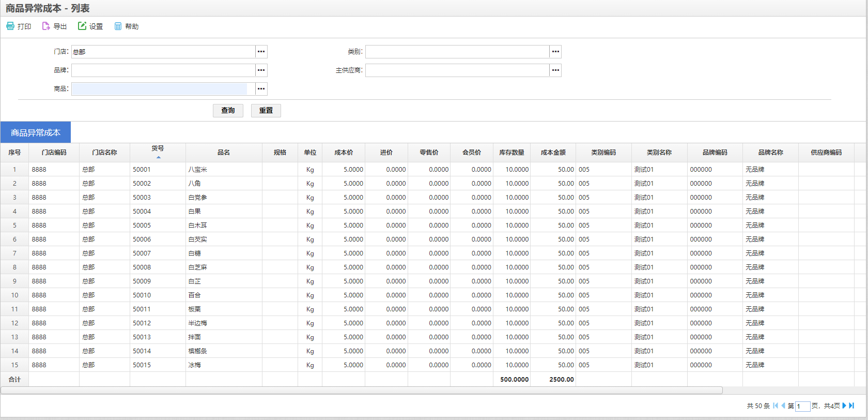Image resolution: width=868 pixels, height=420 pixels.
Task: Click the 序号 column header
Action: pos(14,153)
